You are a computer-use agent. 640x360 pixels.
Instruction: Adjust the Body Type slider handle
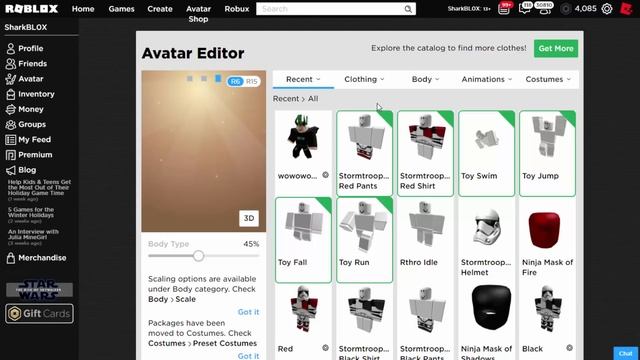(x=198, y=256)
